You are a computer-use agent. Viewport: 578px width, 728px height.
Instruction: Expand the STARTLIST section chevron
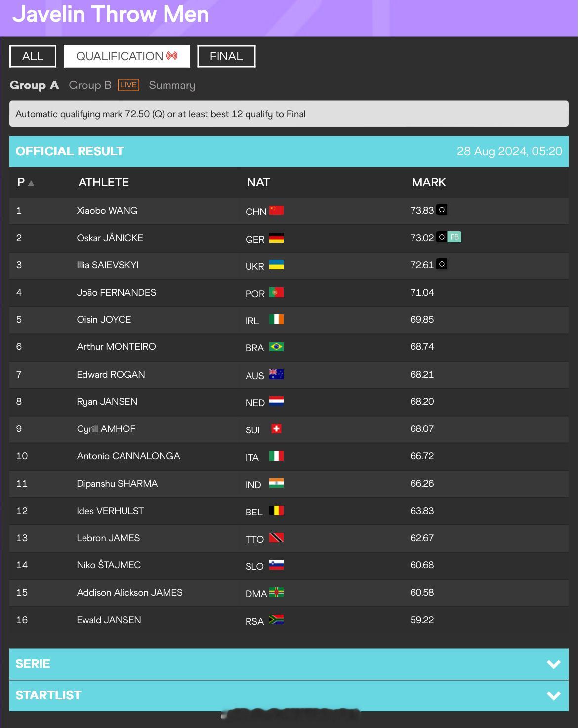tap(554, 695)
